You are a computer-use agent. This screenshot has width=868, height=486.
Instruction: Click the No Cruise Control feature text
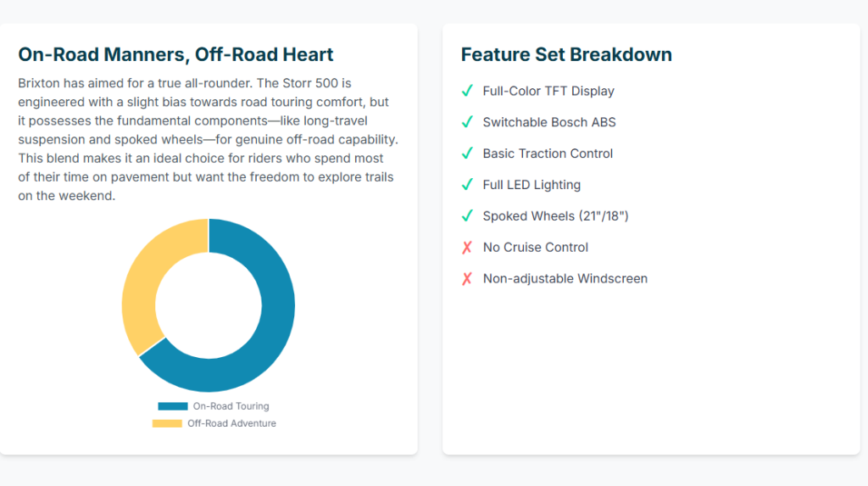point(535,248)
